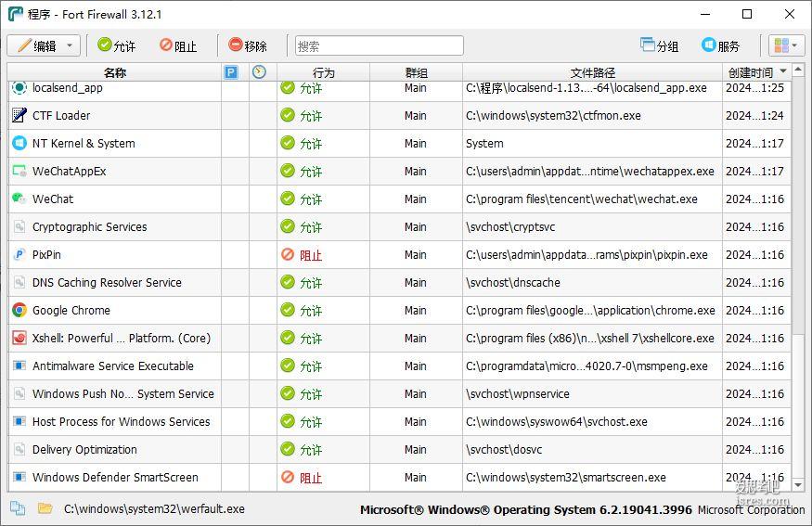Select the C:\windows\system32\werfault.exe path text
The width and height of the screenshot is (812, 526).
(x=154, y=509)
